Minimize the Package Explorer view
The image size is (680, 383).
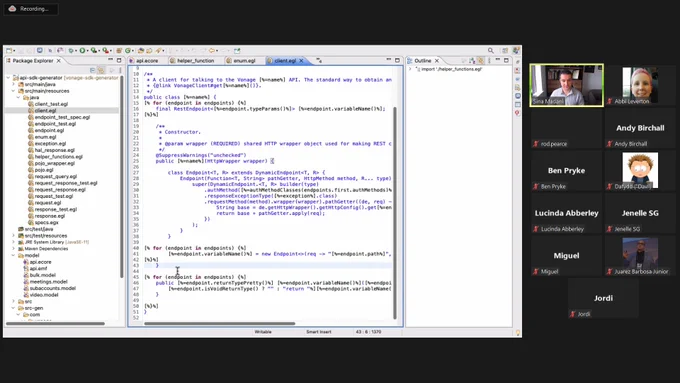click(x=110, y=59)
